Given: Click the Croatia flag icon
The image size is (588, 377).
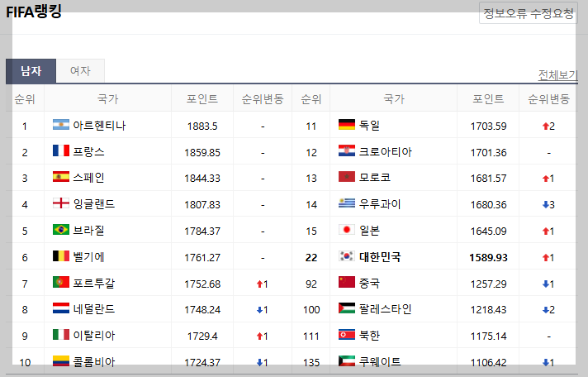Looking at the screenshot, I should click(x=347, y=150).
